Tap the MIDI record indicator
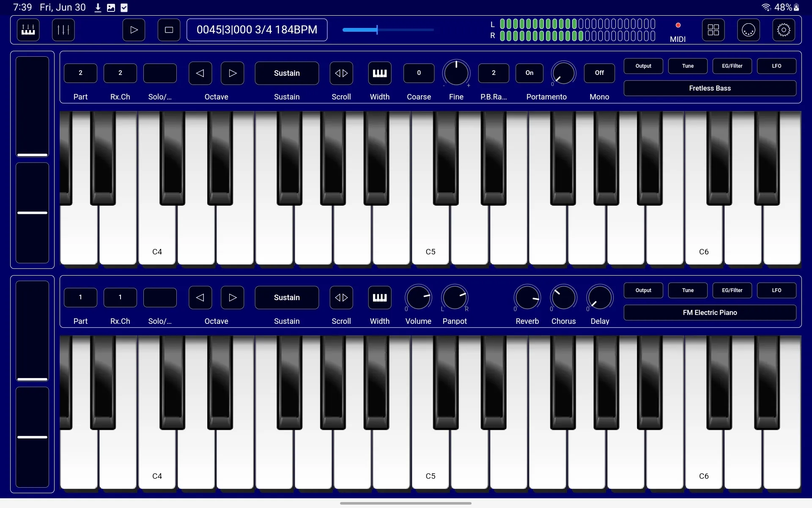Screen dimensions: 812x508 click(678, 25)
